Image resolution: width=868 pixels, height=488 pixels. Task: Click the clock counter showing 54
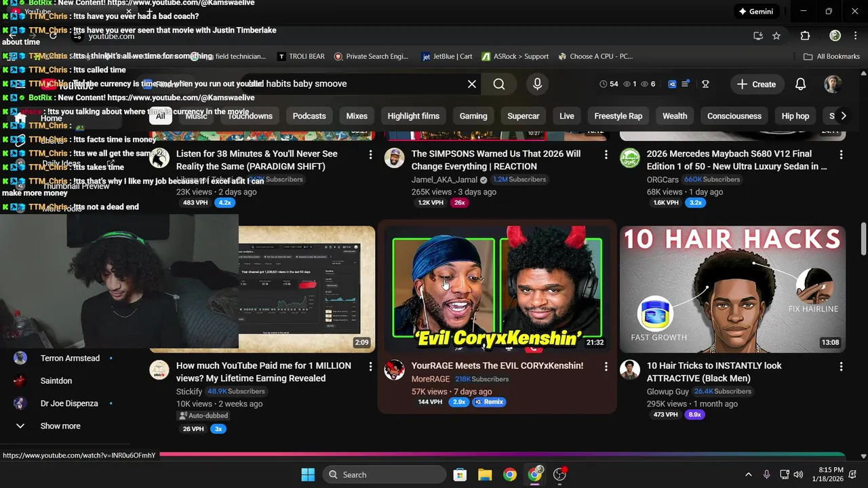click(x=609, y=84)
